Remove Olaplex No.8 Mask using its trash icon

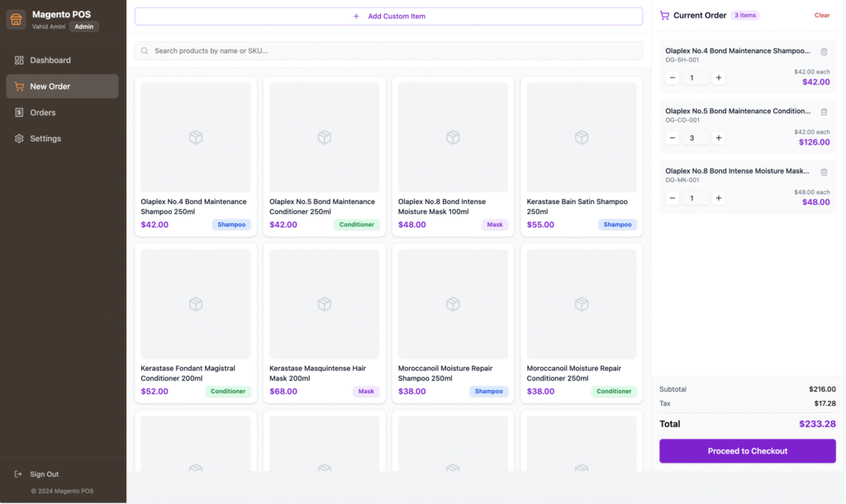(824, 171)
